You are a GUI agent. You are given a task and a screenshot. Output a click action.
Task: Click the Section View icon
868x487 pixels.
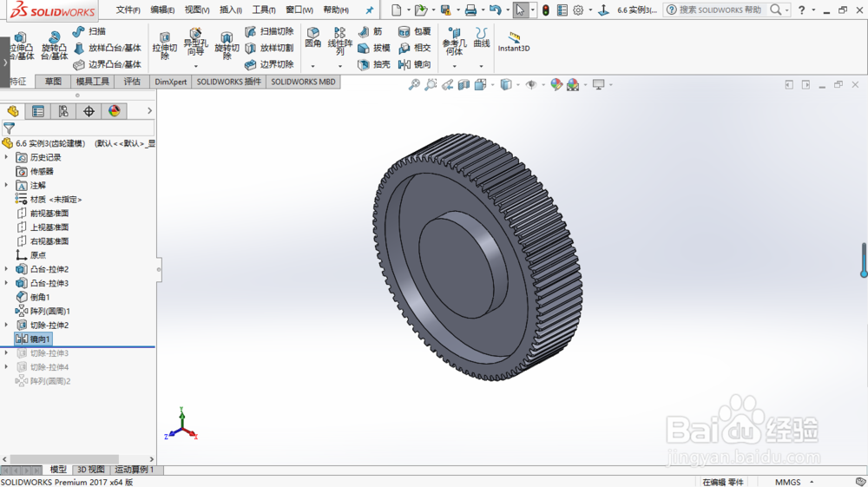point(464,85)
